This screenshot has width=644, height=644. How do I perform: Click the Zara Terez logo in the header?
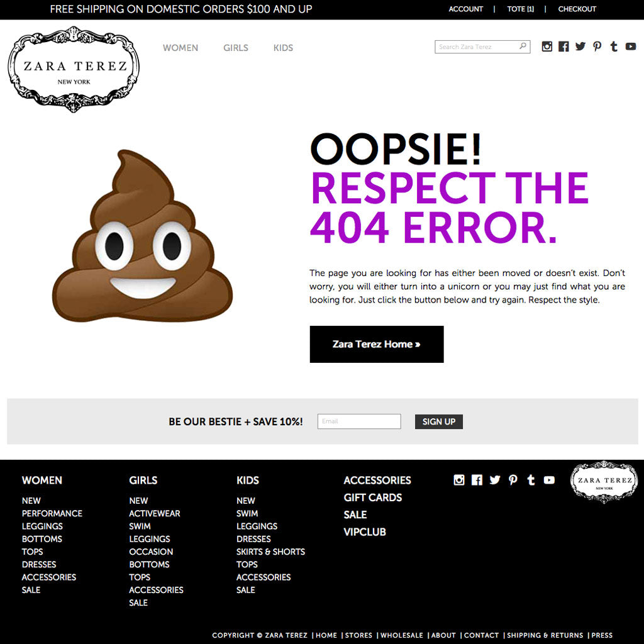[74, 69]
